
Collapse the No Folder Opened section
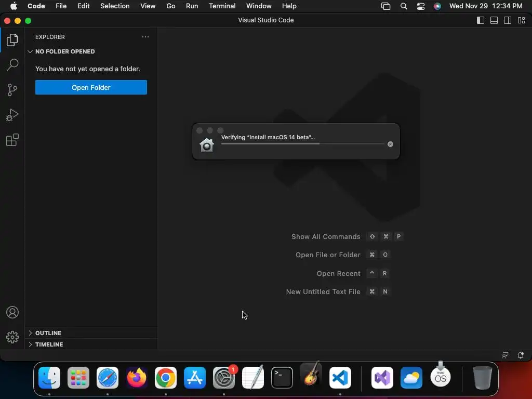91,51
